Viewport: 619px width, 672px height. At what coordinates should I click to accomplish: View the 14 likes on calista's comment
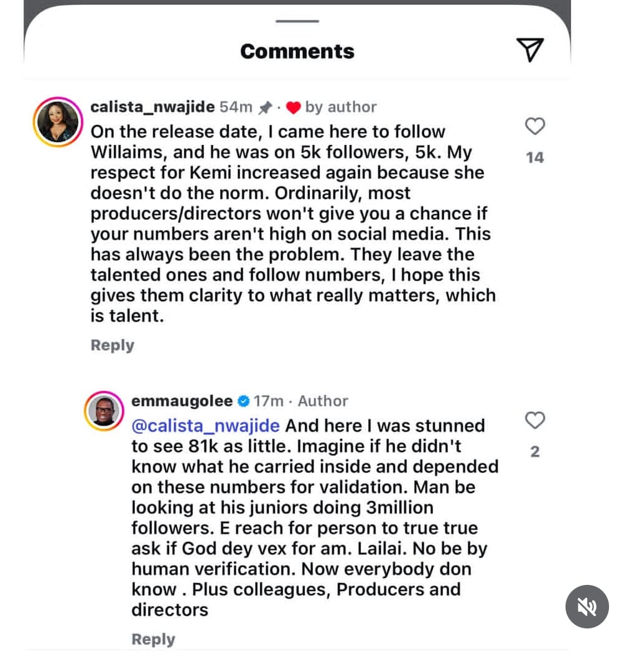point(534,157)
